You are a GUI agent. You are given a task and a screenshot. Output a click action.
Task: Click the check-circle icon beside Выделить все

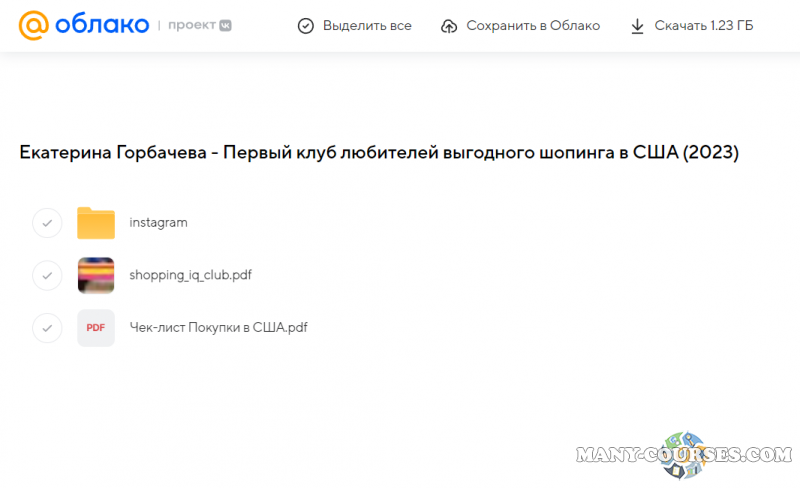pyautogui.click(x=306, y=26)
